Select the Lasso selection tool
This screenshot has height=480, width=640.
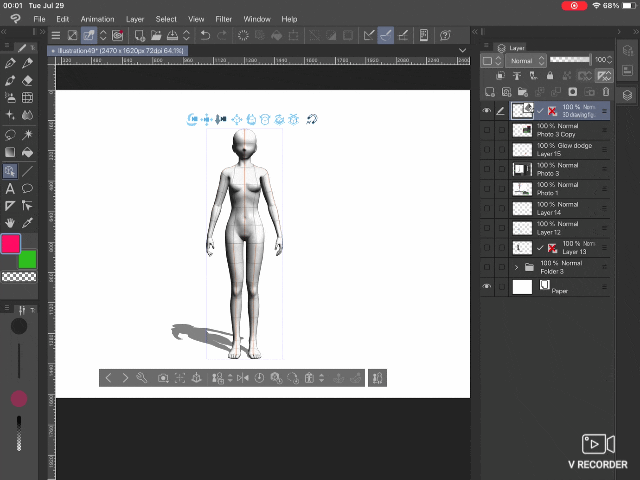click(10, 134)
